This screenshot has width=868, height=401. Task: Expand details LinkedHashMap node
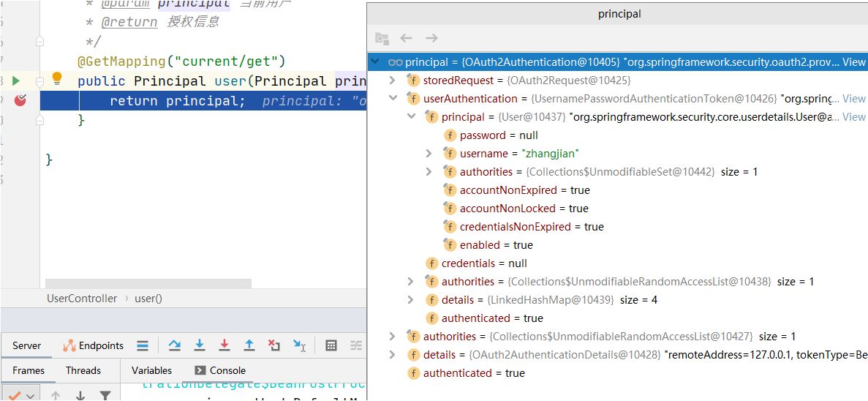pyautogui.click(x=411, y=300)
